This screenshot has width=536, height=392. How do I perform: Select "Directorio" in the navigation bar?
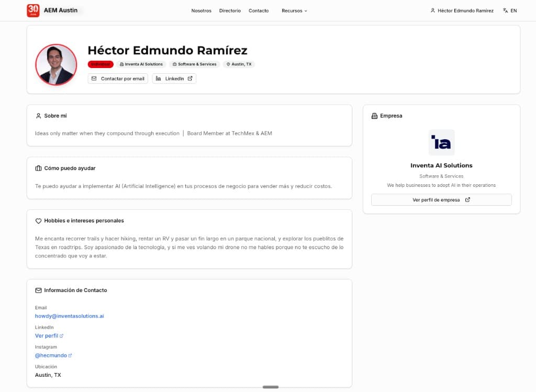(x=230, y=10)
